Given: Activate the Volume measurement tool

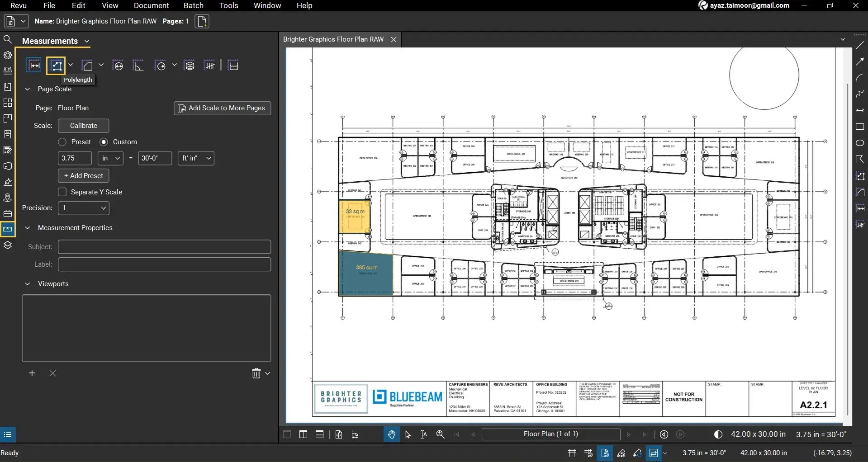Looking at the screenshot, I should coord(190,66).
